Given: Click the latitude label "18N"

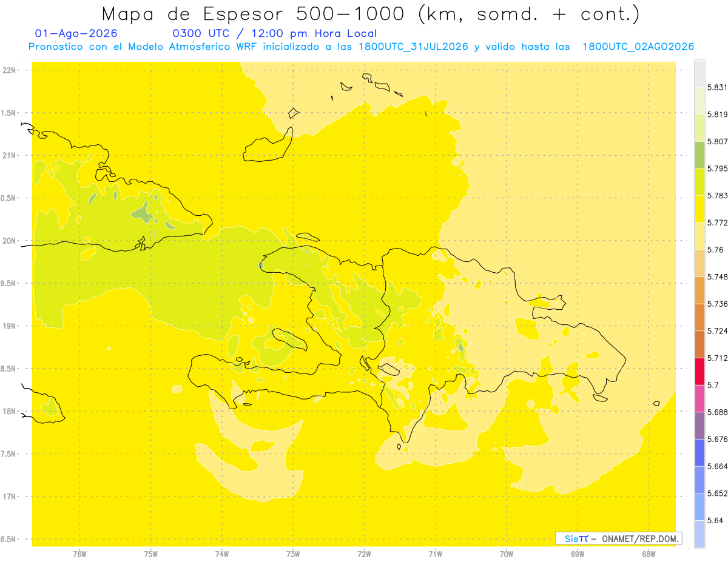Looking at the screenshot, I should pyautogui.click(x=9, y=411).
